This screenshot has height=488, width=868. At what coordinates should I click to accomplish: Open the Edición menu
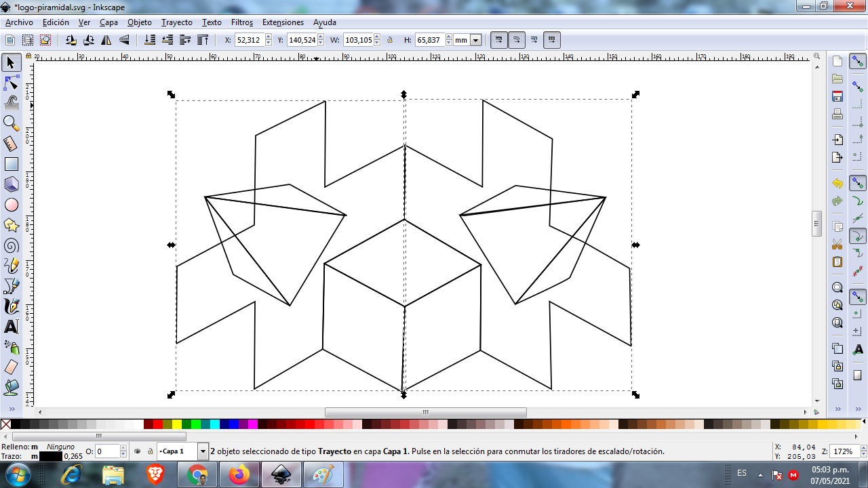pos(56,22)
